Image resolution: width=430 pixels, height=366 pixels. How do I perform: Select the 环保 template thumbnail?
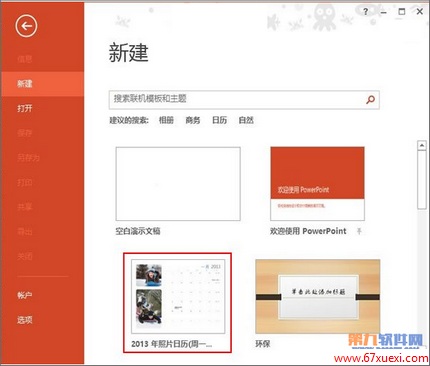click(317, 296)
